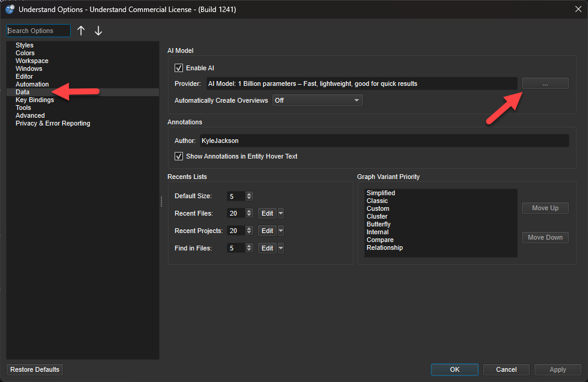Click Edit next to Recent Projects
Screen dimensions: 588x382
(267, 231)
